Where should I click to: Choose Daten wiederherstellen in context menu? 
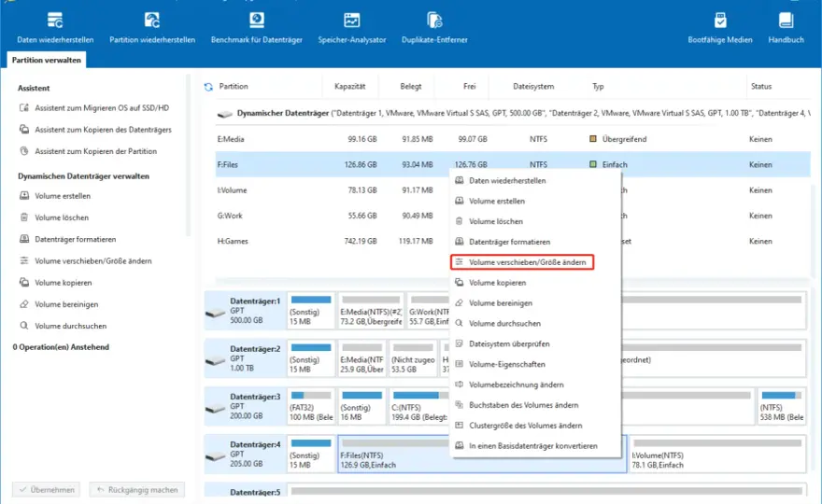[x=535, y=181]
